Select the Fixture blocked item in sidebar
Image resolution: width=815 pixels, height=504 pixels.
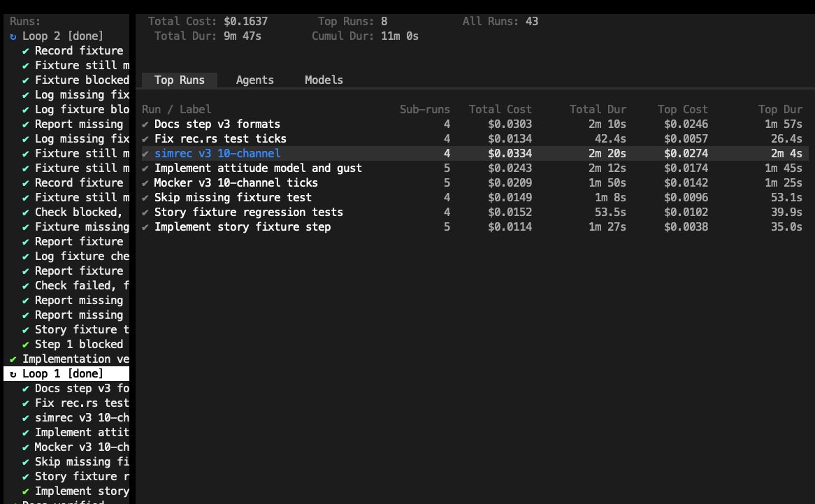tap(82, 80)
